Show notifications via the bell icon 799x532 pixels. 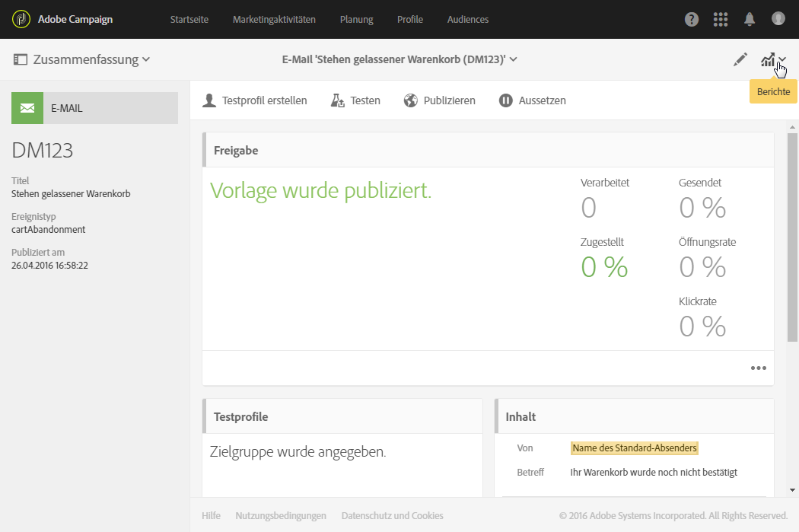(750, 20)
